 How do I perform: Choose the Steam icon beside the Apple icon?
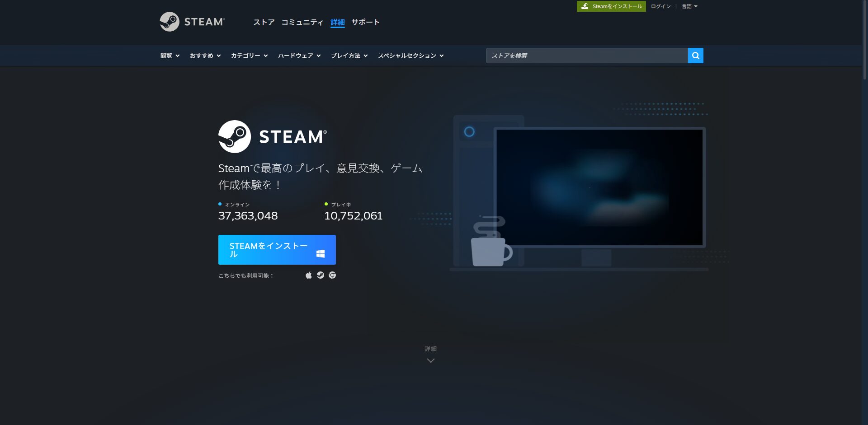point(321,275)
